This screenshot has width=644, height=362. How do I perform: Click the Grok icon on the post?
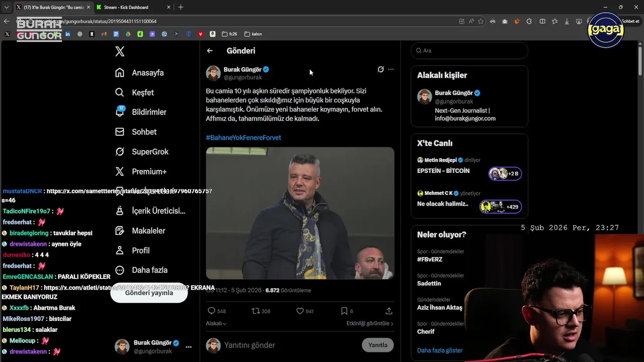381,69
